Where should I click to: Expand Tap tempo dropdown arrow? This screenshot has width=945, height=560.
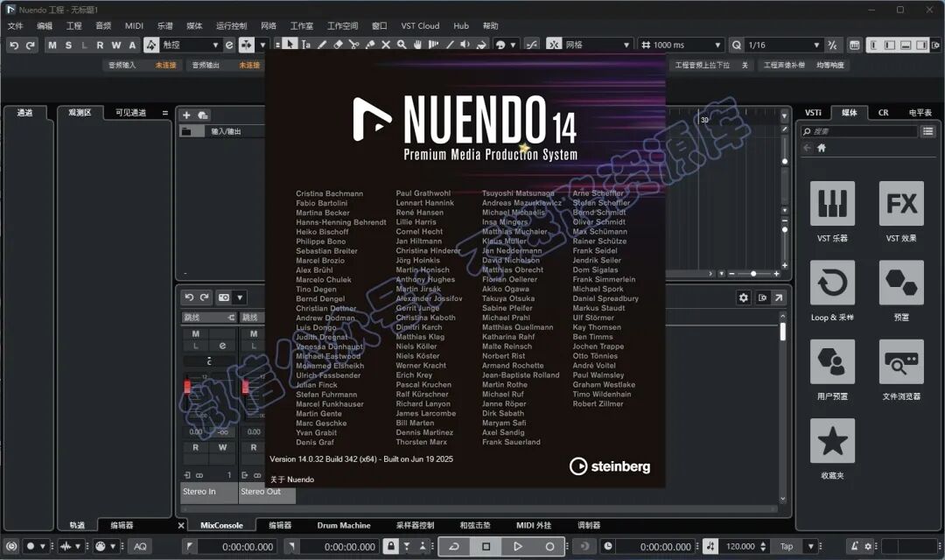click(x=810, y=546)
